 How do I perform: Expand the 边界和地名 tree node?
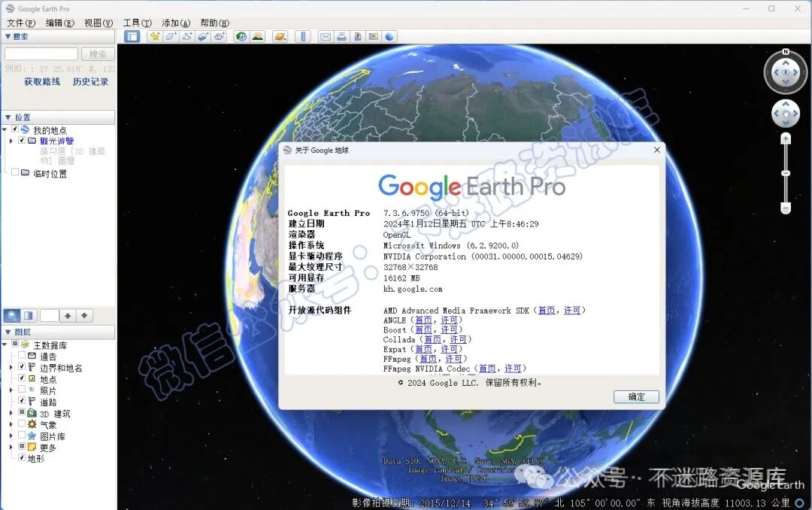pyautogui.click(x=11, y=367)
